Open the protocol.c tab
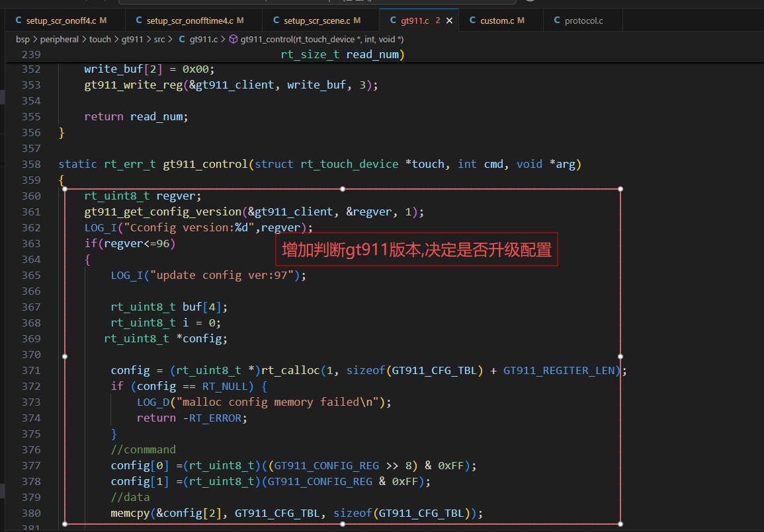Viewport: 764px width, 532px height. pos(583,20)
